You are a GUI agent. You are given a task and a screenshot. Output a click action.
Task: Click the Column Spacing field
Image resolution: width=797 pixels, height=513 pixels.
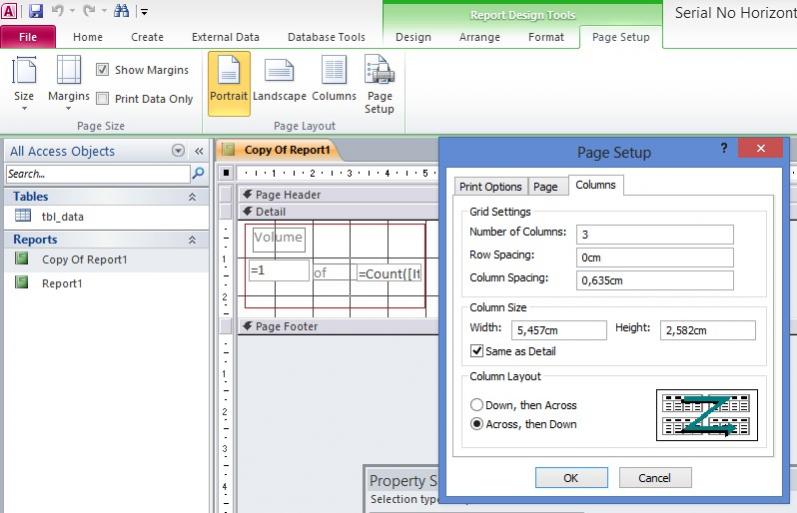[x=655, y=280]
